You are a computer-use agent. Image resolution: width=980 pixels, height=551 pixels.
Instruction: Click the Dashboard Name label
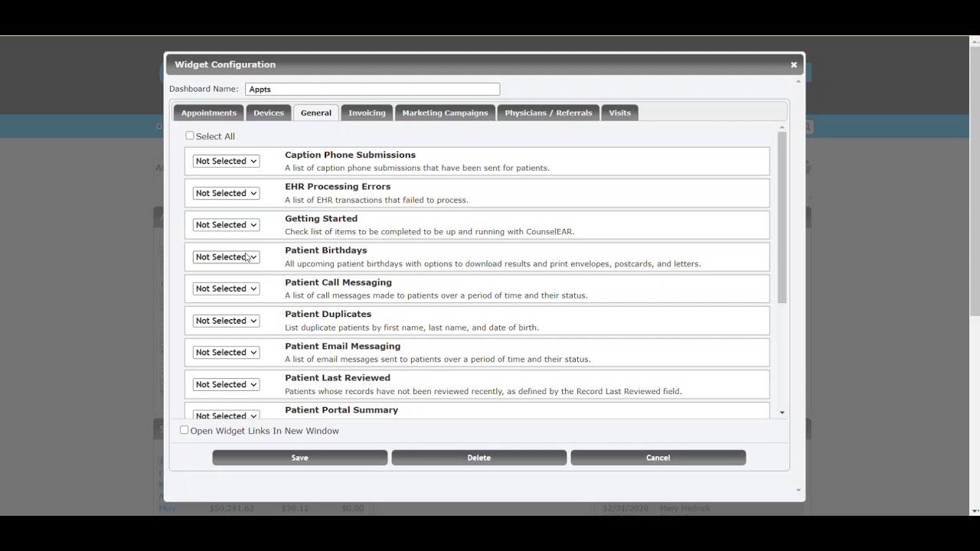pos(204,90)
